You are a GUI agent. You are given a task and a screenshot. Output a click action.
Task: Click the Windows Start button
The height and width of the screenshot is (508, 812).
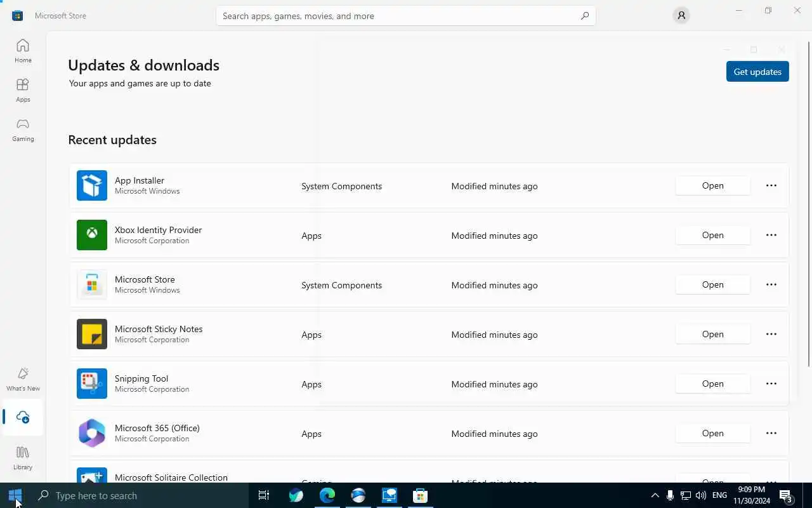pyautogui.click(x=15, y=495)
